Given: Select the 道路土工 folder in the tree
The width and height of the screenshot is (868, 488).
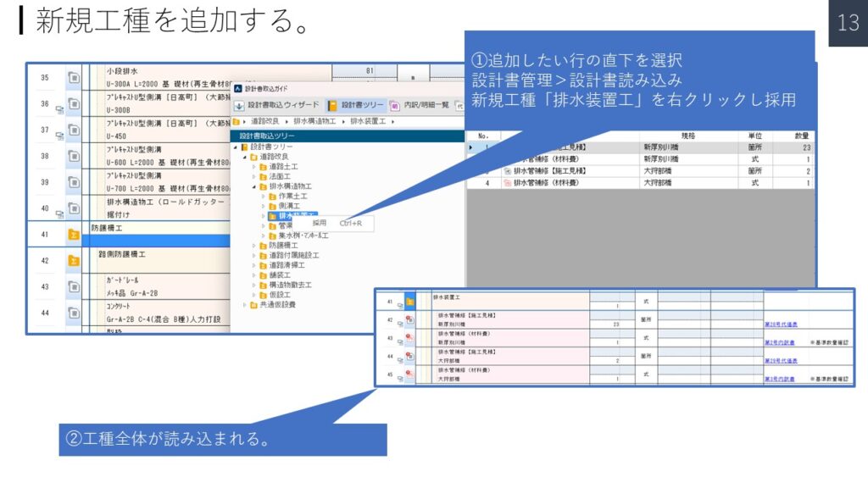Looking at the screenshot, I should pyautogui.click(x=281, y=166).
